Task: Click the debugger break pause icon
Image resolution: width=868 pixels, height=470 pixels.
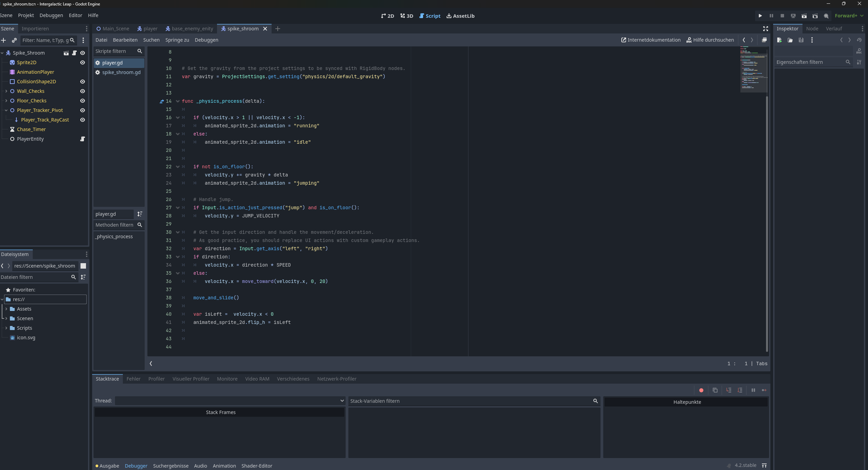Action: click(753, 390)
